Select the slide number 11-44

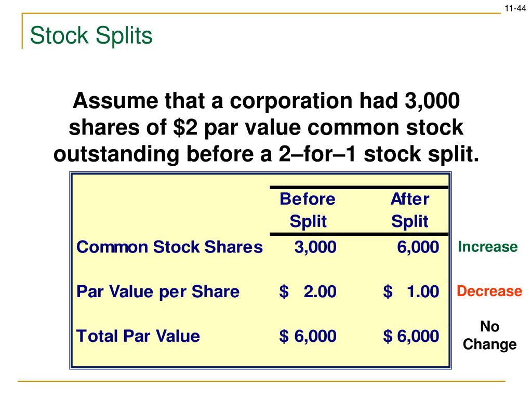[515, 8]
